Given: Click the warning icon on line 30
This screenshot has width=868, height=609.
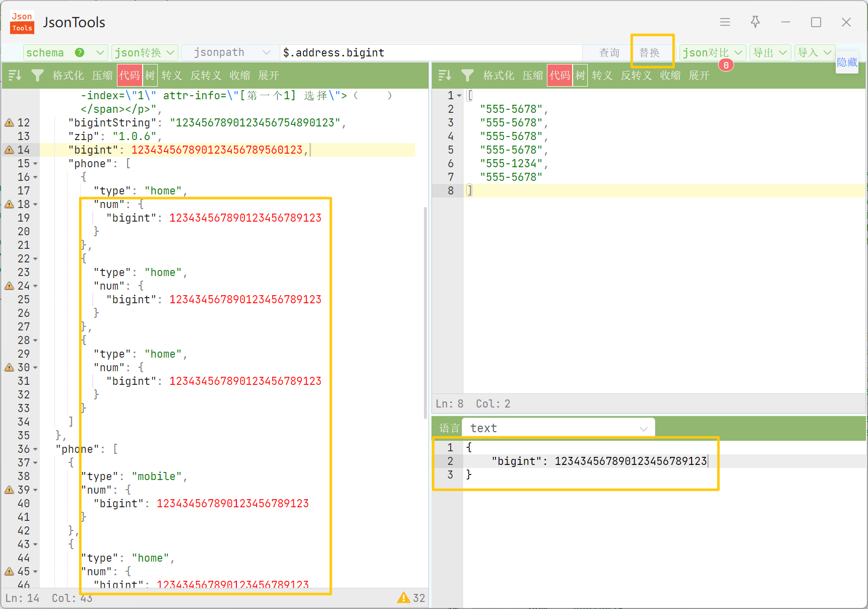Looking at the screenshot, I should click(9, 367).
